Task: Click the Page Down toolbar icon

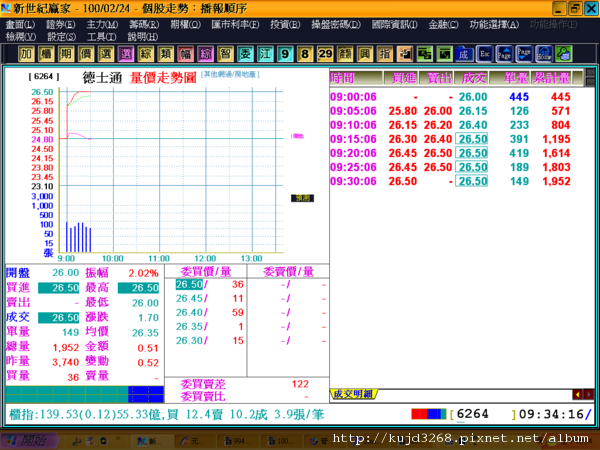Action: pyautogui.click(x=524, y=54)
